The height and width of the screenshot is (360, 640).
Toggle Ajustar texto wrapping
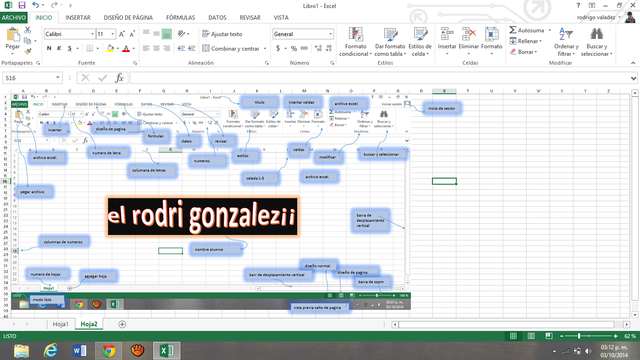222,34
